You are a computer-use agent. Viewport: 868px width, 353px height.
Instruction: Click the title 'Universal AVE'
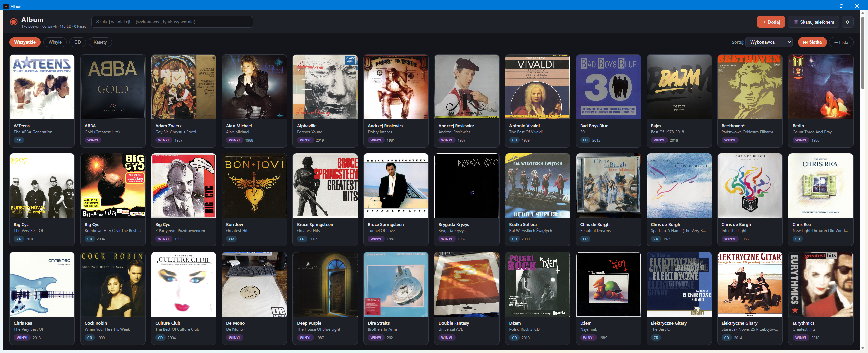coord(451,329)
